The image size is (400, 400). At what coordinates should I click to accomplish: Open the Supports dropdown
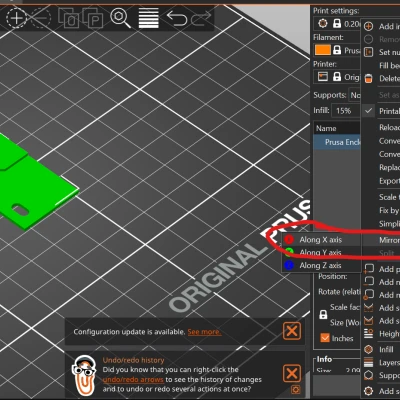click(355, 95)
